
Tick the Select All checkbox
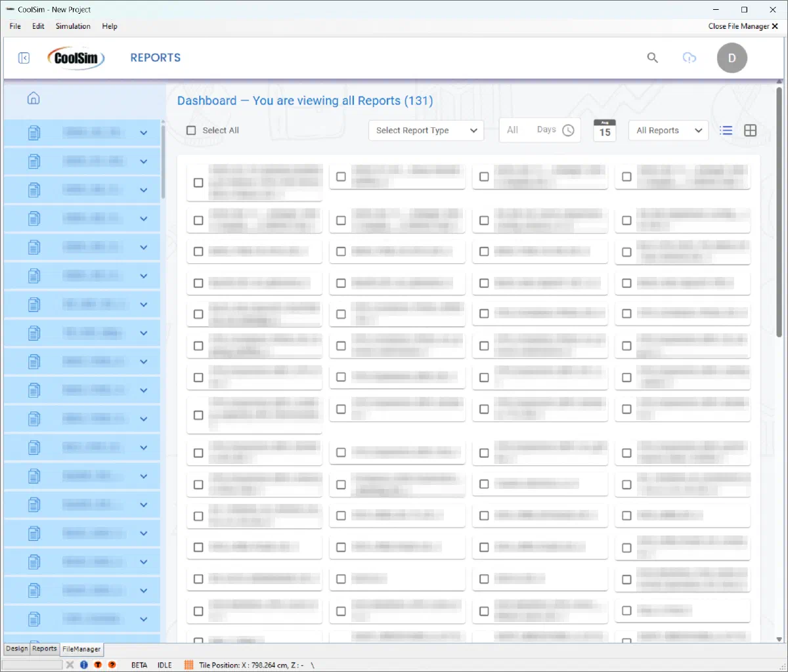[191, 130]
